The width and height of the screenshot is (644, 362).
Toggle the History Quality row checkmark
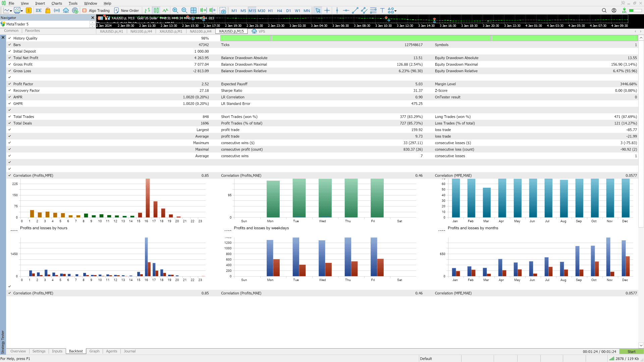tap(9, 38)
